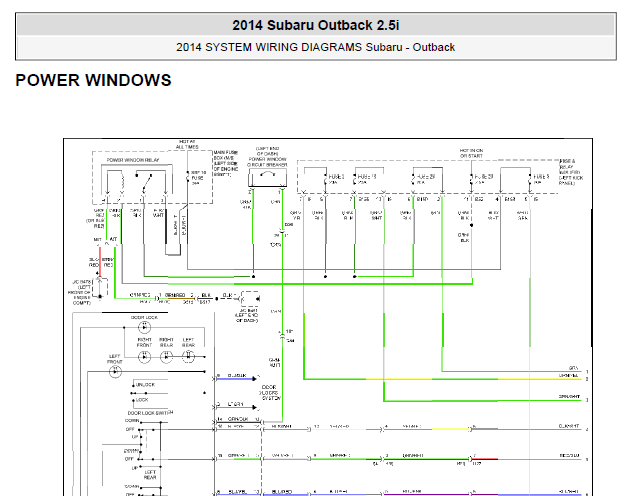This screenshot has height=496, width=625.
Task: Click the "2014 Subaru Outback 2.5i" title
Action: click(316, 25)
